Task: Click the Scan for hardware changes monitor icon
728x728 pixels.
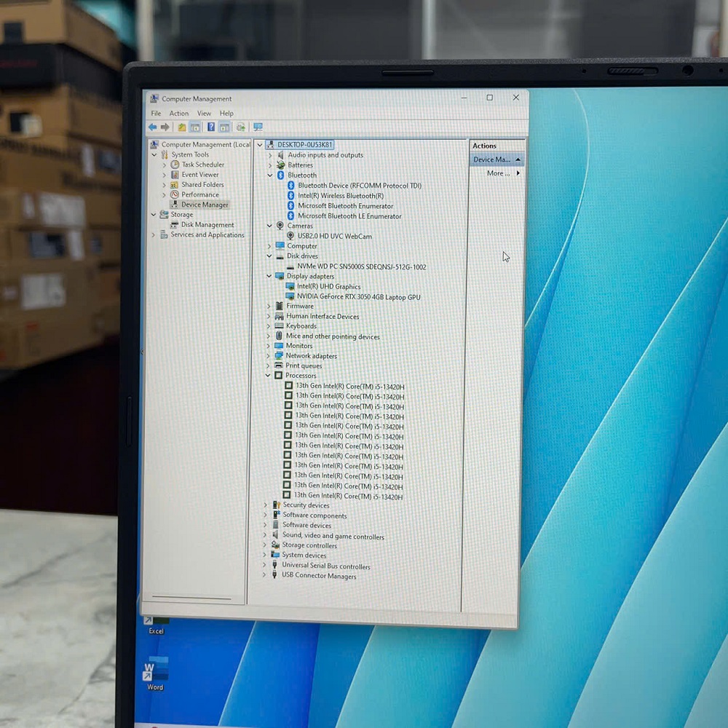Action: [258, 127]
